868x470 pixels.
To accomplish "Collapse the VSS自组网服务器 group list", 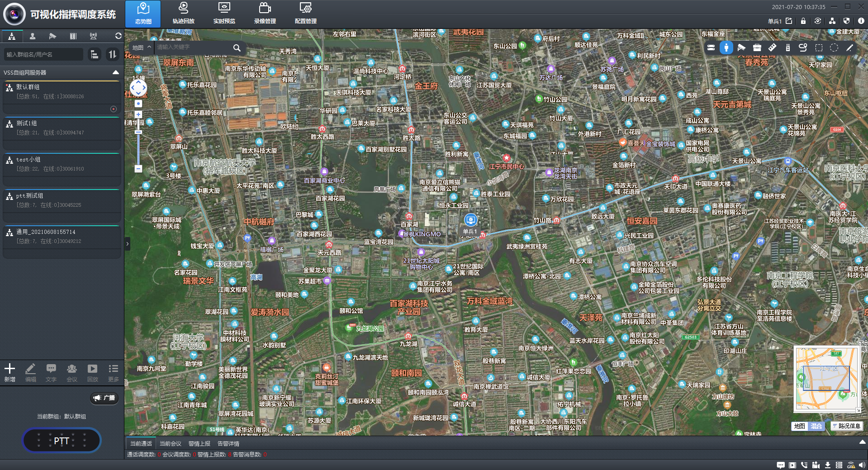I will (x=116, y=72).
